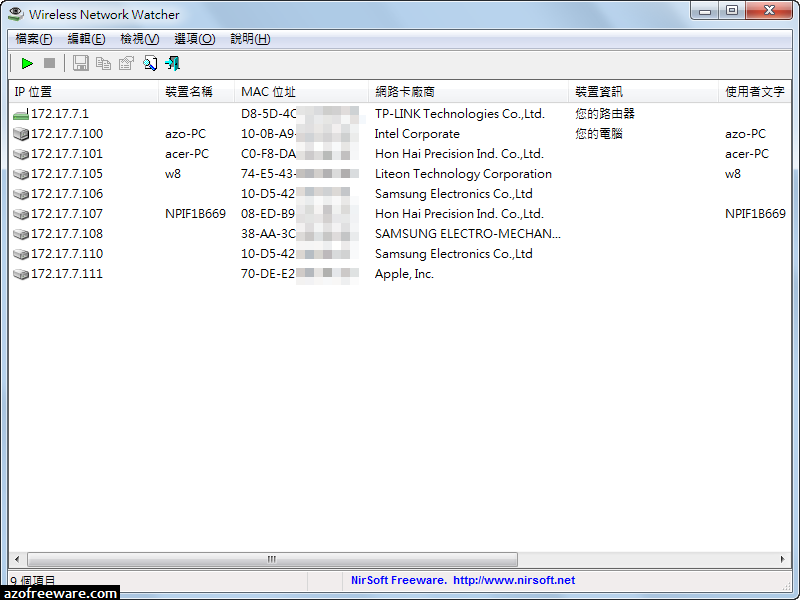Select the router icon for 172.17.7.1
Screen dimensions: 800x600
[x=20, y=115]
